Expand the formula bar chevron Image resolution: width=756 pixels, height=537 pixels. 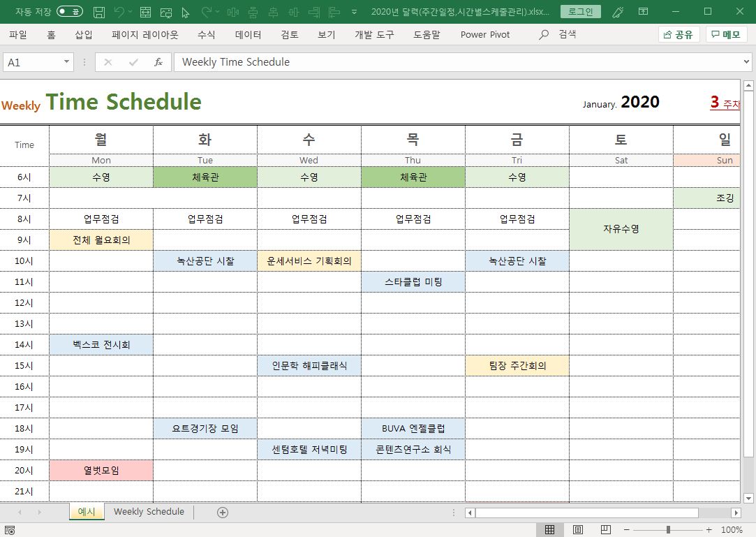746,61
